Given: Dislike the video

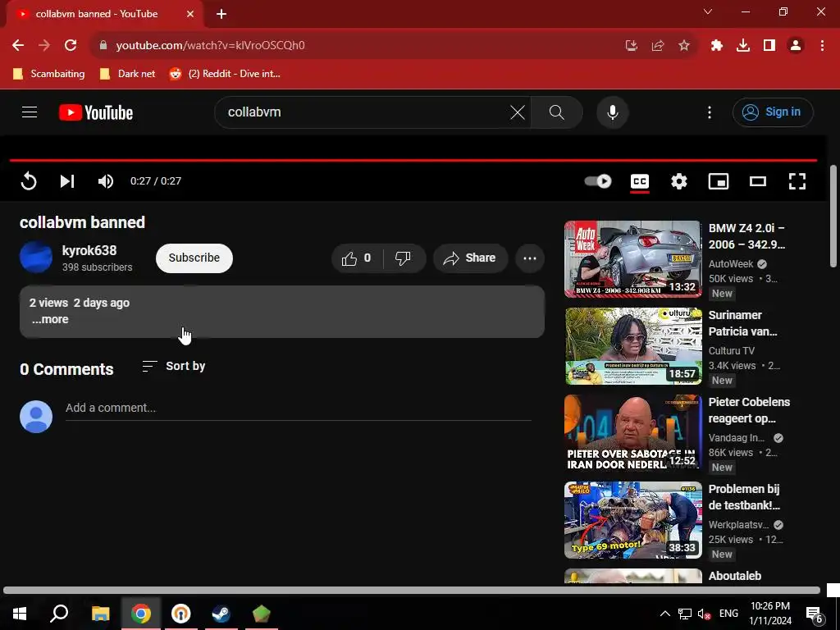Looking at the screenshot, I should pos(403,258).
